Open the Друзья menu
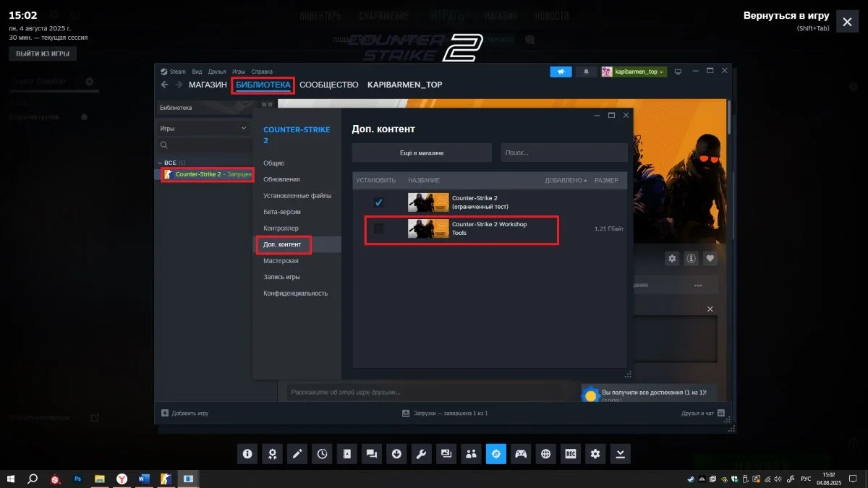The image size is (868, 488). (x=217, y=72)
